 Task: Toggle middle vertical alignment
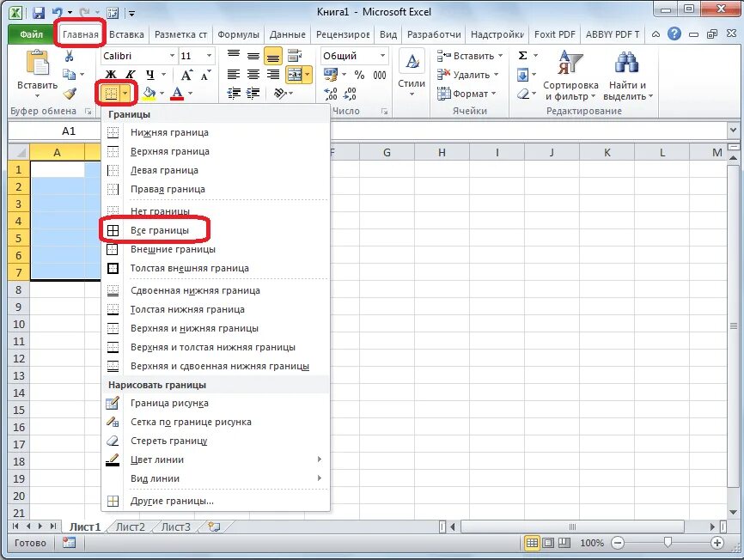click(253, 56)
